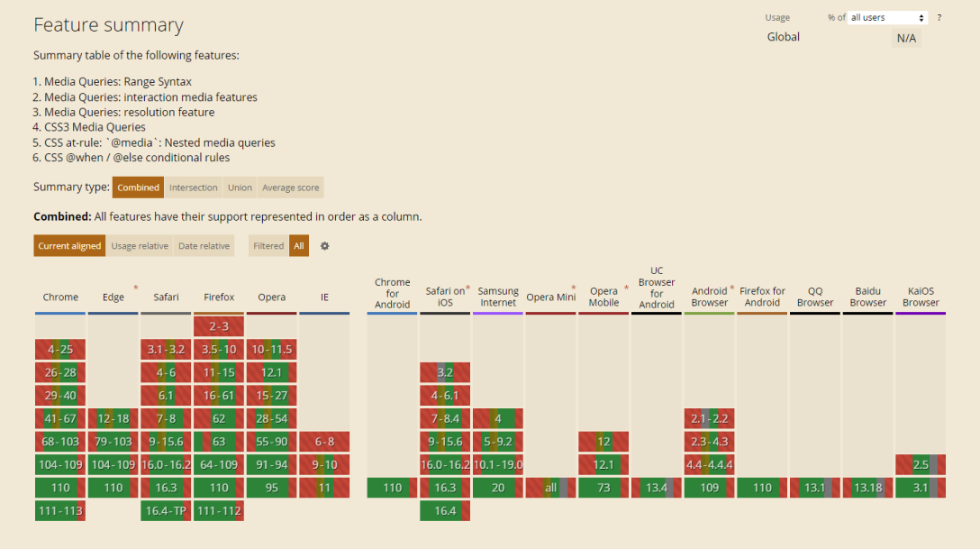This screenshot has width=980, height=549.
Task: Click the red asterisk beside Edge
Action: 136,288
